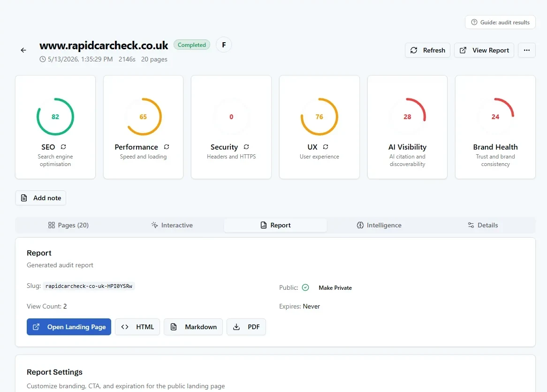Click the Public green check icon
This screenshot has width=547, height=392.
(305, 287)
